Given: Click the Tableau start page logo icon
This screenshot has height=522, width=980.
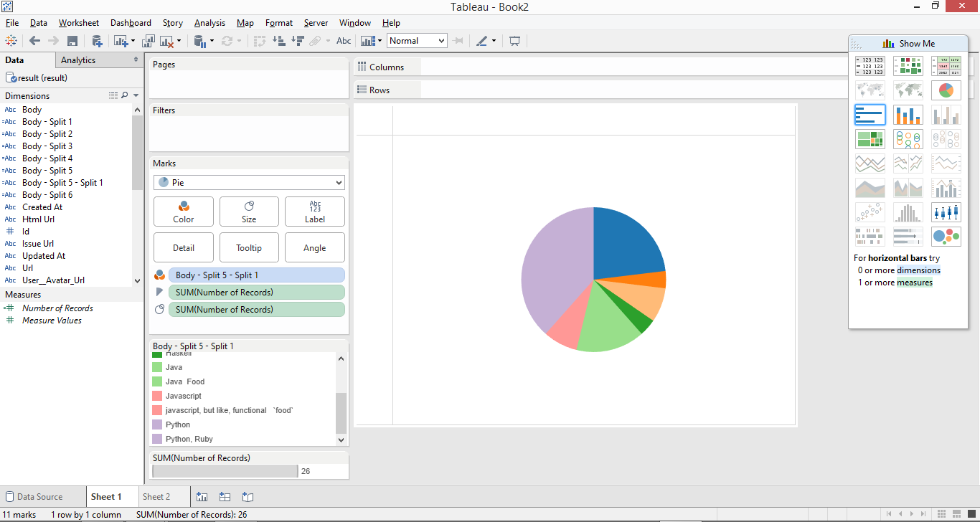Looking at the screenshot, I should tap(11, 41).
